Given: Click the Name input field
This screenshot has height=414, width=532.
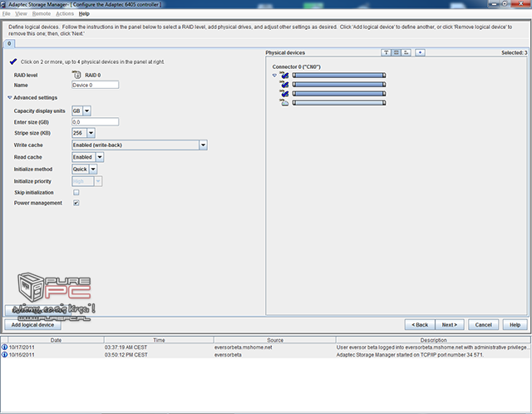Looking at the screenshot, I should [x=95, y=85].
